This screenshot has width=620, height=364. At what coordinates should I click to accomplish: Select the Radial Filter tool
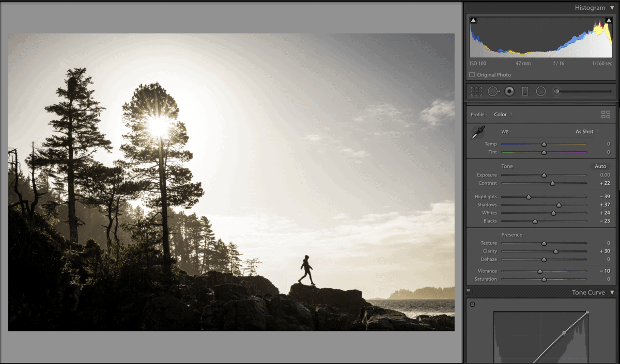coord(541,91)
